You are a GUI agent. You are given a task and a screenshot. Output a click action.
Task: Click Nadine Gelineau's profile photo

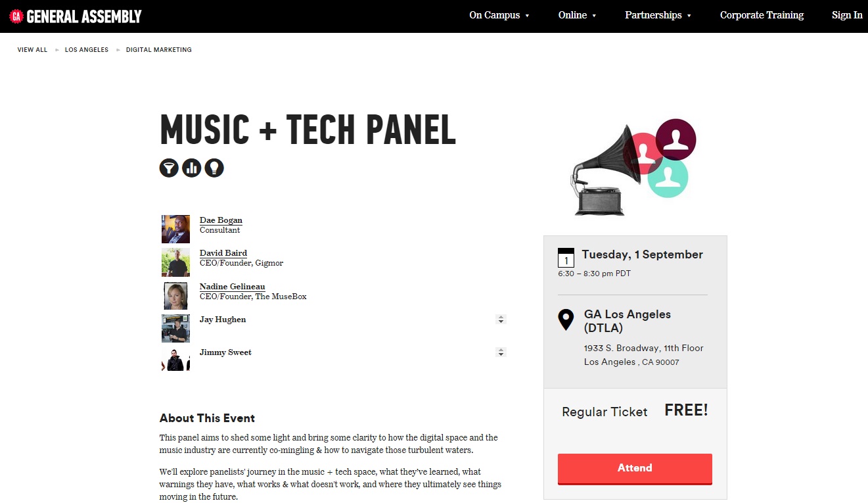(175, 295)
